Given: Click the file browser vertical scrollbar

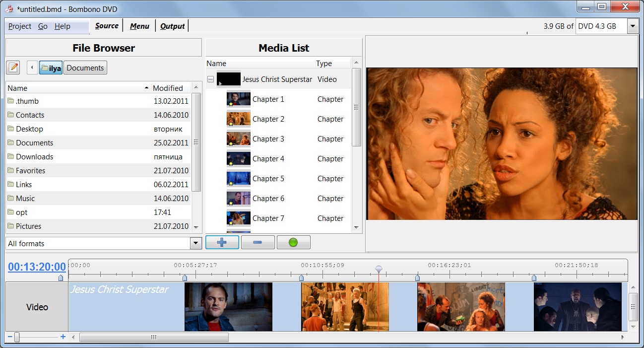Looking at the screenshot, I should coord(196,142).
